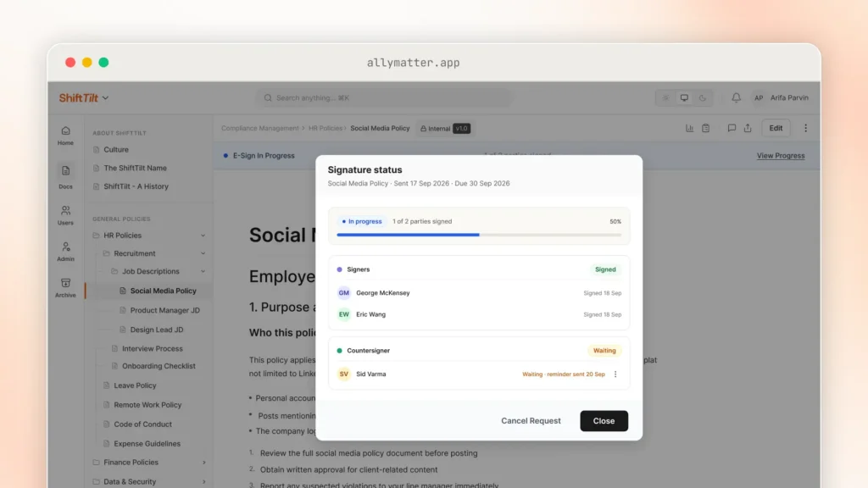Collapse the HR Policies folder chevron
This screenshot has width=868, height=488.
tap(203, 236)
